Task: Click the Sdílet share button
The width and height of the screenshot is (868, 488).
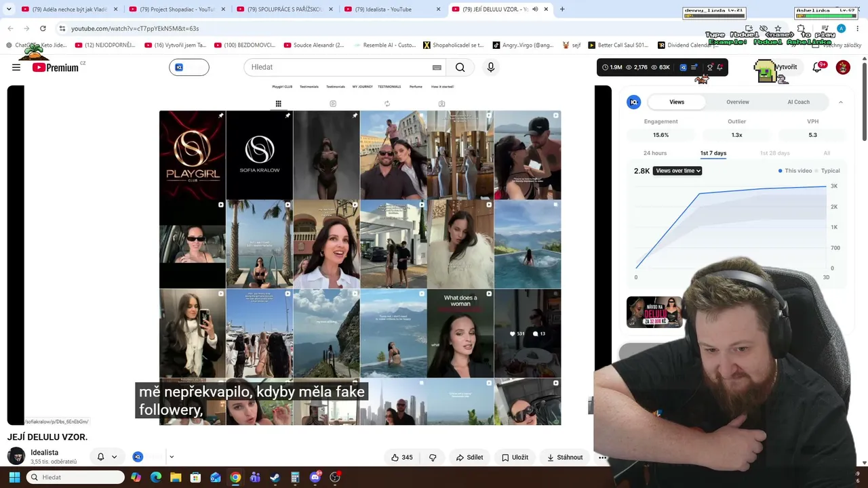Action: (469, 457)
